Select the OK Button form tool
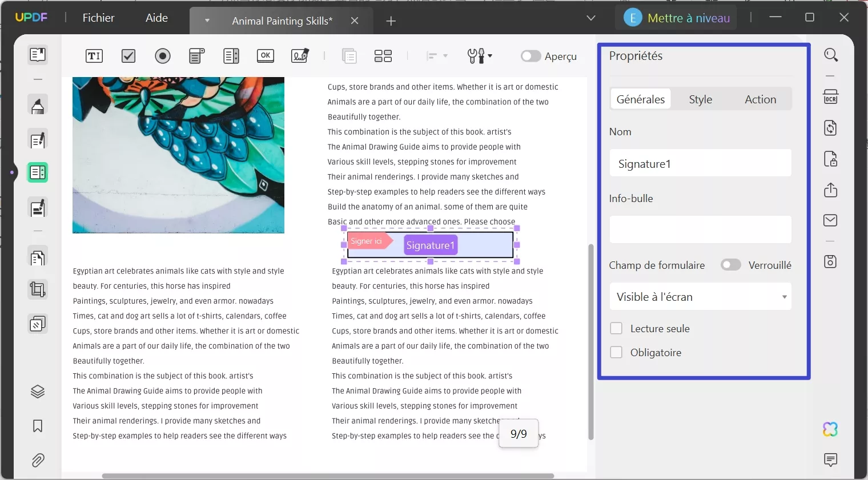 [266, 56]
